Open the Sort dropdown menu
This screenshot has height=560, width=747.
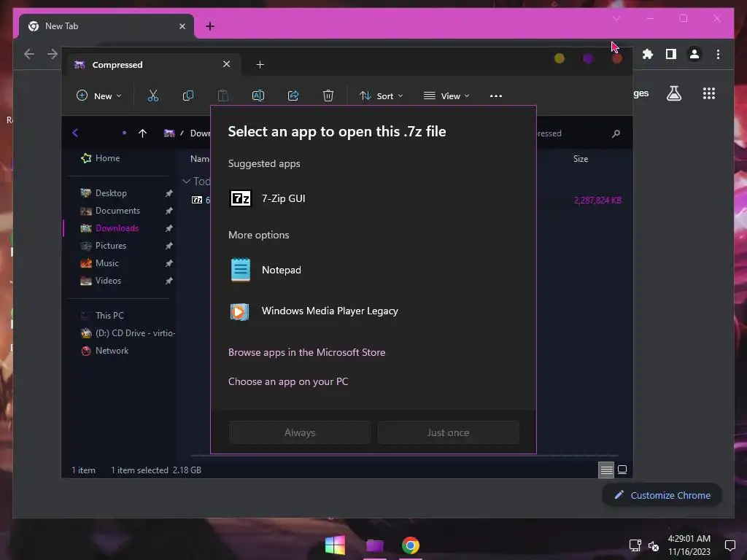click(382, 96)
